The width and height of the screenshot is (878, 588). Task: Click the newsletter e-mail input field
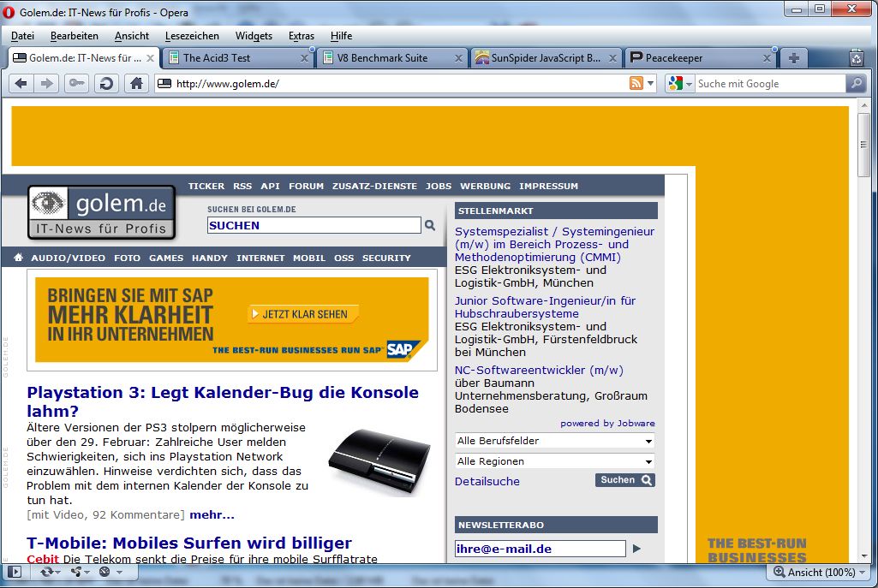click(x=540, y=549)
